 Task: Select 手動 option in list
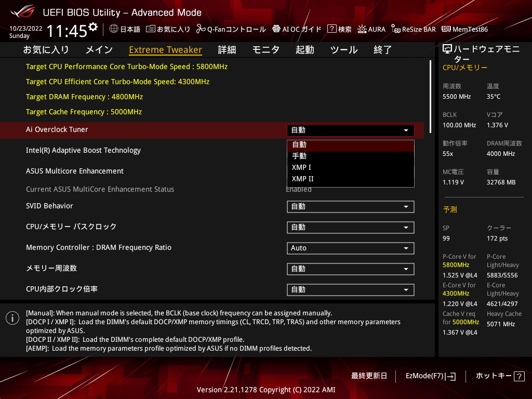point(351,156)
